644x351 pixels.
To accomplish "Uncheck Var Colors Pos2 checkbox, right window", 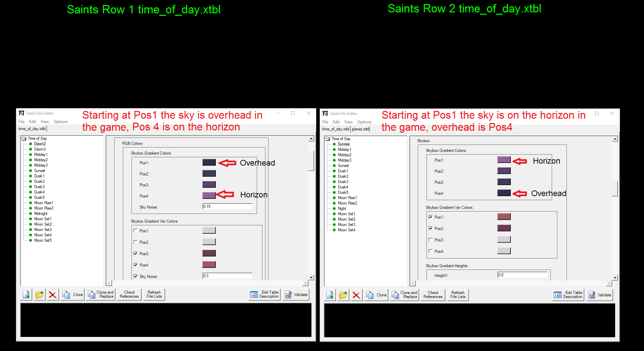I will click(431, 228).
